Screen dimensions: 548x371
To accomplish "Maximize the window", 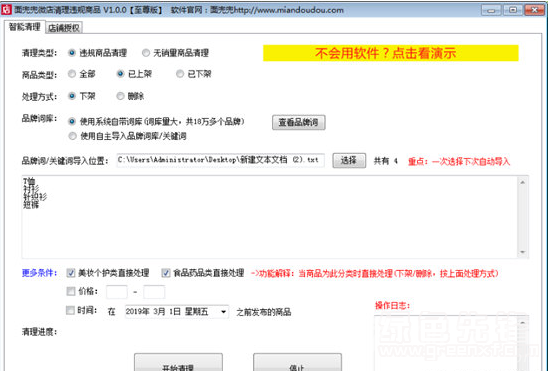I will tap(513, 10).
